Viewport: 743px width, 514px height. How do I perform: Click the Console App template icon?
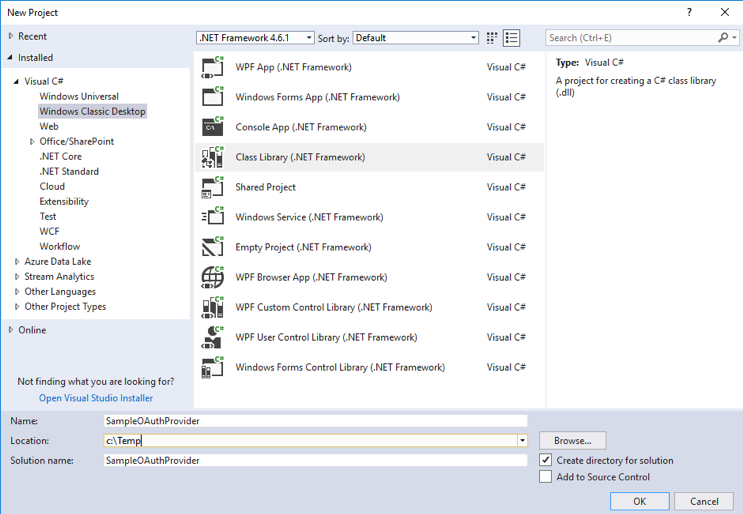tap(212, 127)
